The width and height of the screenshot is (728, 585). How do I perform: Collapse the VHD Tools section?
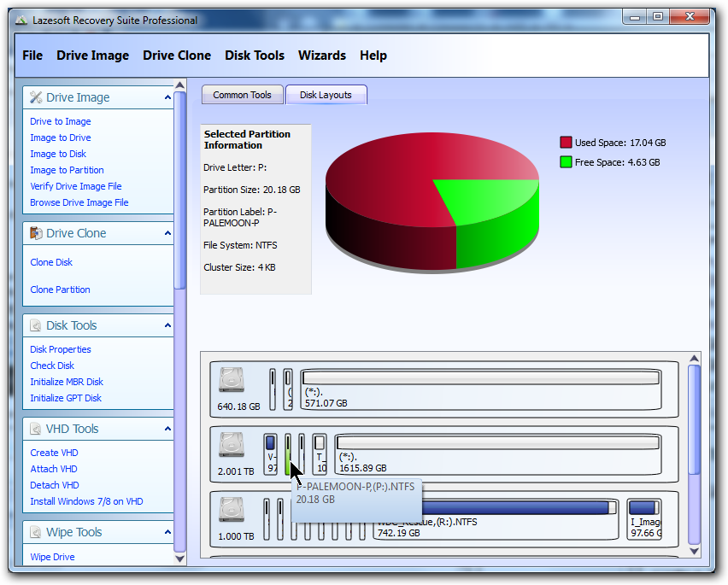167,429
